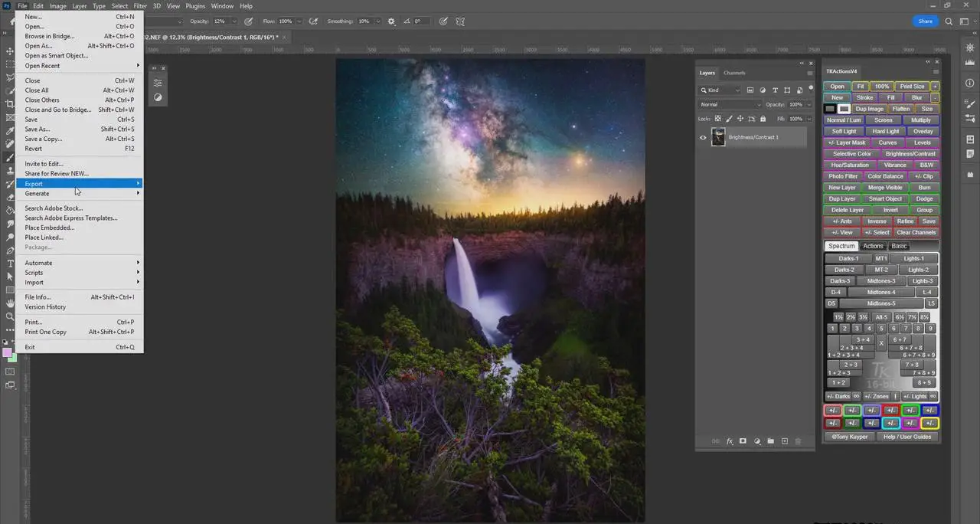
Task: Select the Zoom tool in the toolbar
Action: tap(10, 316)
